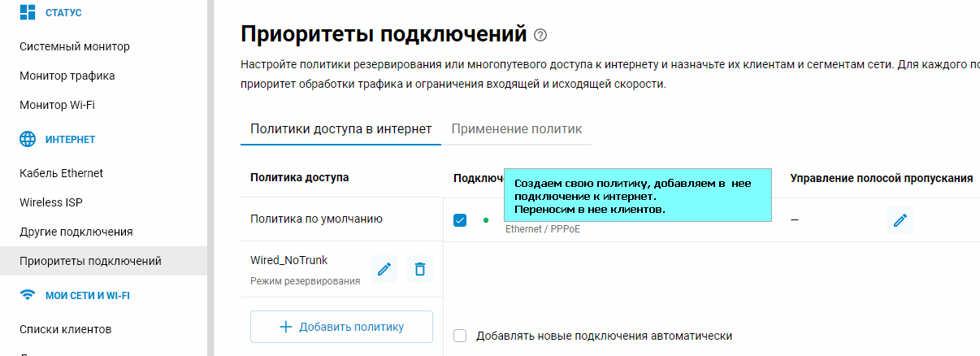Click the help question mark icon
Screen dimensions: 980x356
[541, 36]
